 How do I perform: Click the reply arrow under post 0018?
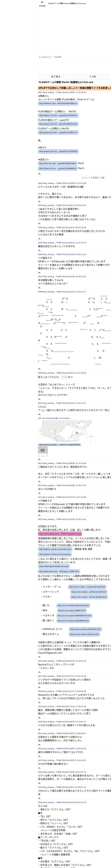pyautogui.click(x=39, y=702)
